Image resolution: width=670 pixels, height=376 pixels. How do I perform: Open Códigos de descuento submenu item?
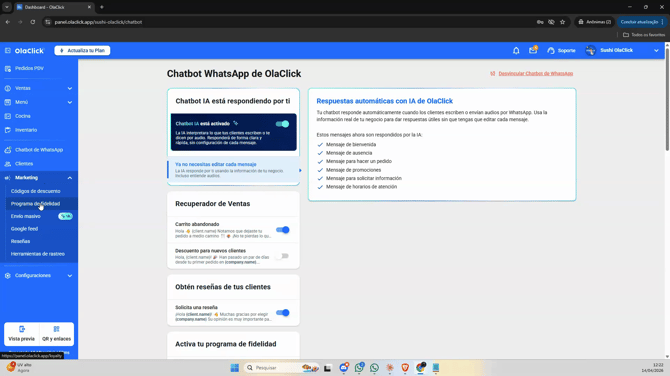click(x=35, y=191)
